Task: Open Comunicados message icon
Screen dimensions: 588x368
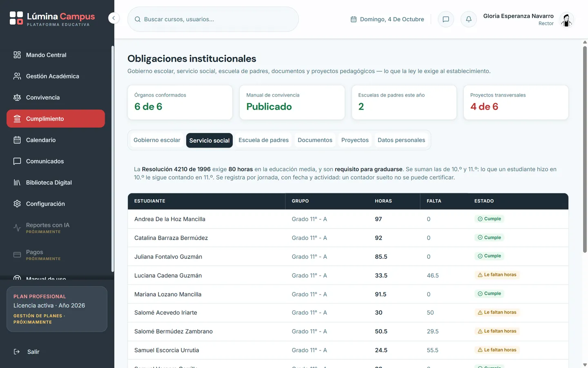Action: [17, 161]
